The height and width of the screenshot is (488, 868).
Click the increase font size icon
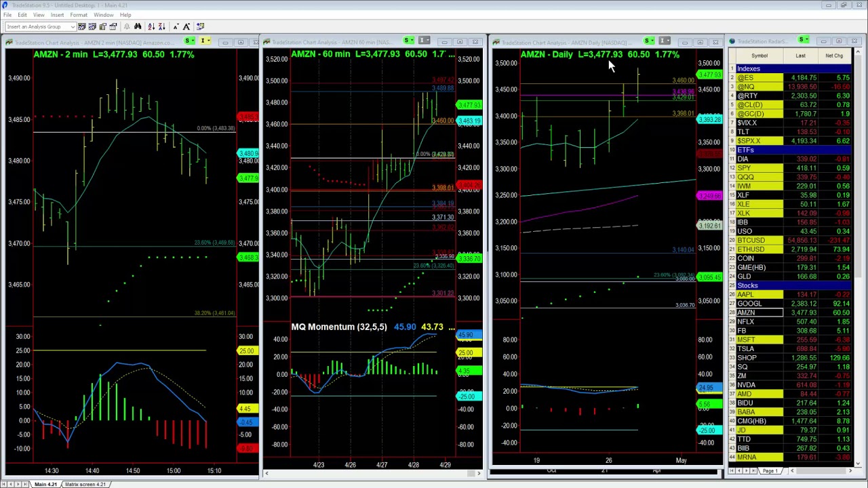(186, 26)
